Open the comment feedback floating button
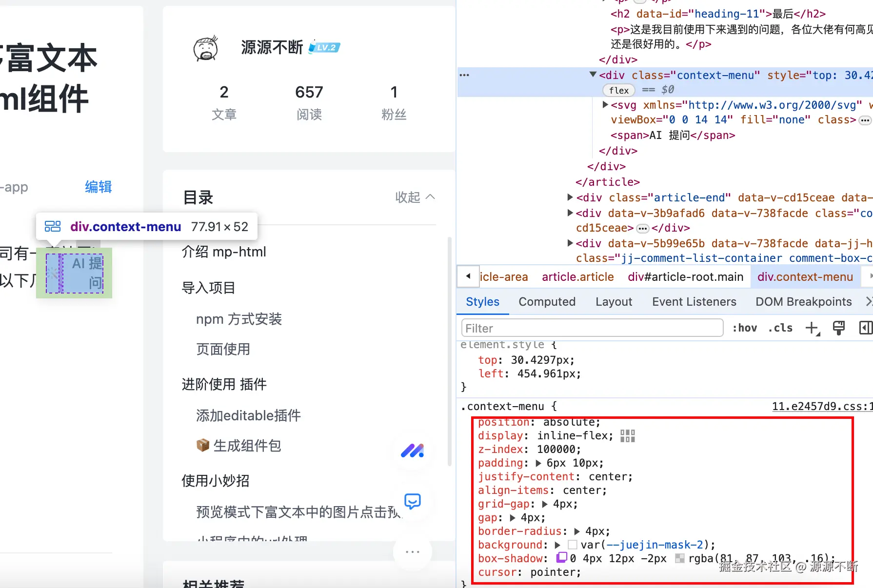The image size is (873, 588). click(413, 501)
